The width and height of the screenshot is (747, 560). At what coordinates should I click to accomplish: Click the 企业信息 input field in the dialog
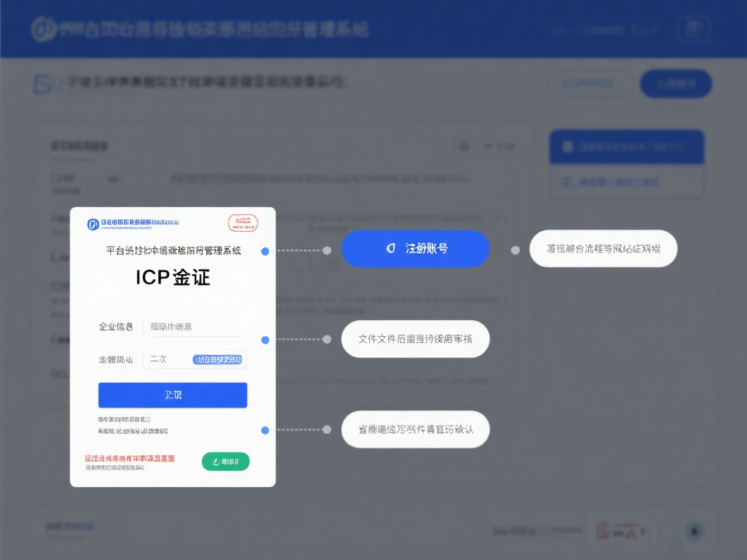pos(193,327)
